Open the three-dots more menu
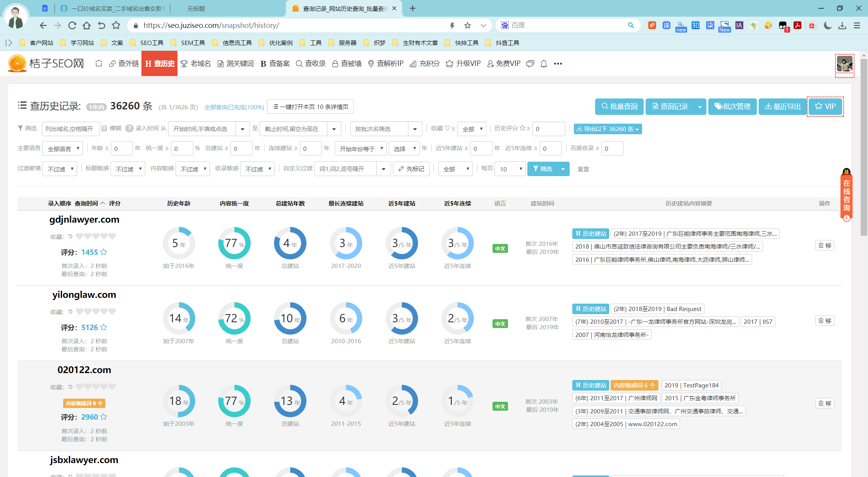Viewport: 868px width, 477px height. [558, 64]
